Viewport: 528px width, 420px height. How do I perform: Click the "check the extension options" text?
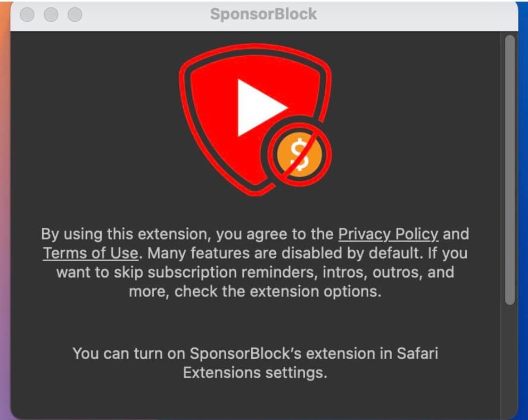278,292
